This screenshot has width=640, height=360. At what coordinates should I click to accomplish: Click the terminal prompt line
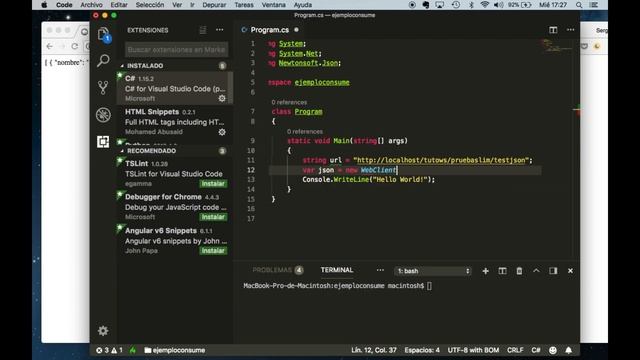pos(338,286)
